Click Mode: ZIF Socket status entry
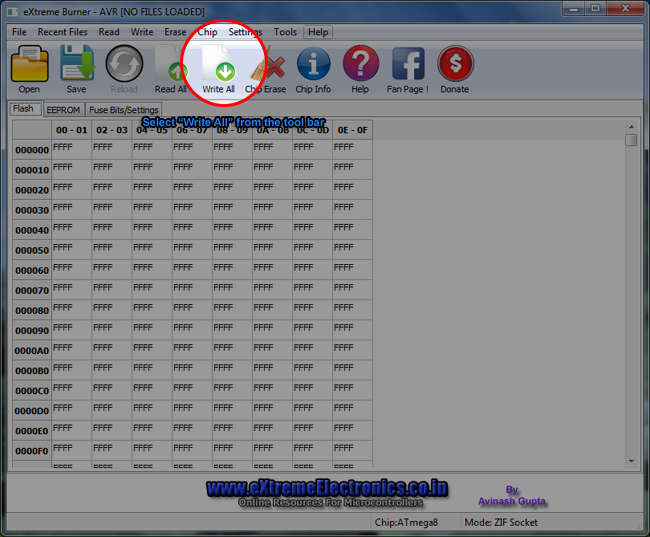Viewport: 650px width, 537px height. [501, 522]
